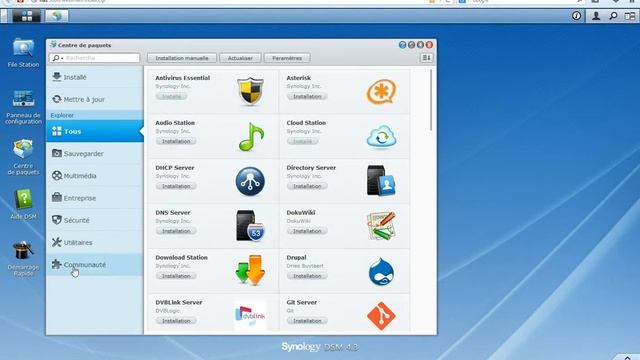Screen dimensions: 640x360
Task: Click the Antivirus Essential title
Action: [x=182, y=78]
